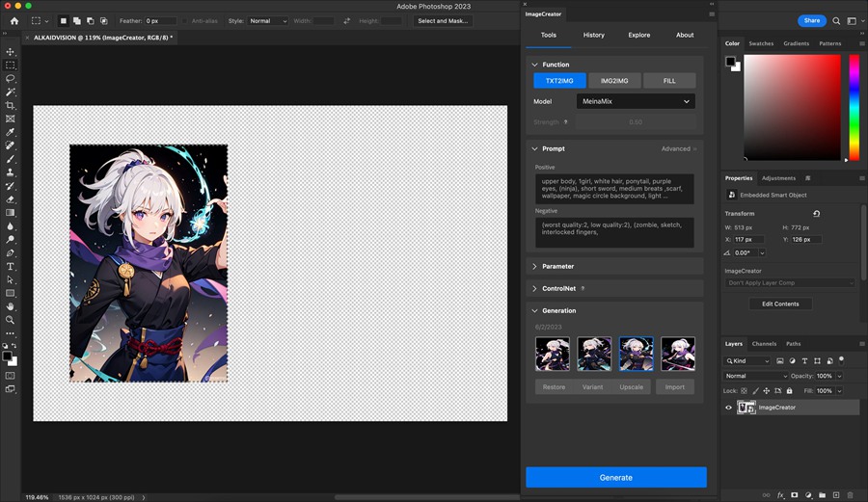
Task: Collapse the Generation section
Action: pos(534,310)
